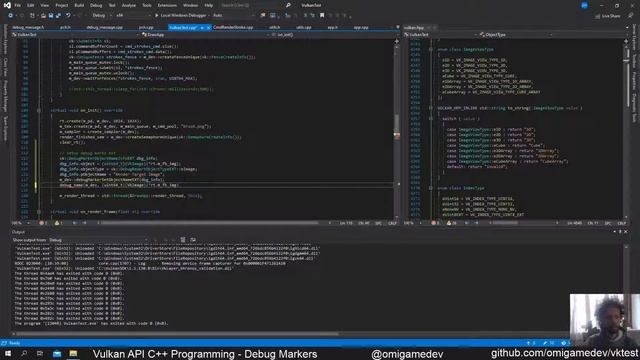640x360 pixels.
Task: Click the Live Share button
Action: 608,16
